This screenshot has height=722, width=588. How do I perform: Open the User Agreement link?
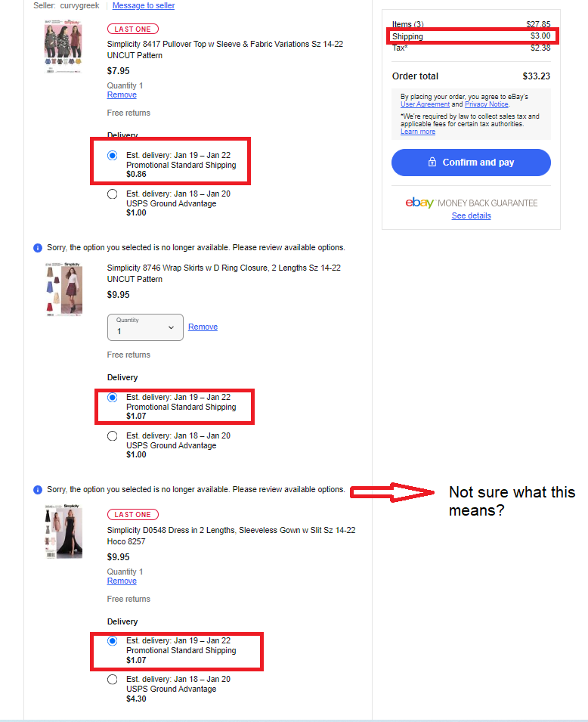pos(425,104)
